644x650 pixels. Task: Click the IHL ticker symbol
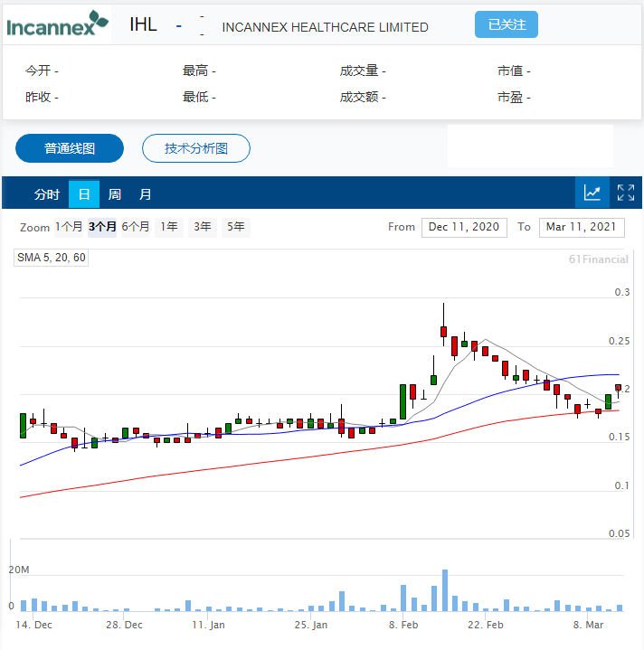point(143,24)
